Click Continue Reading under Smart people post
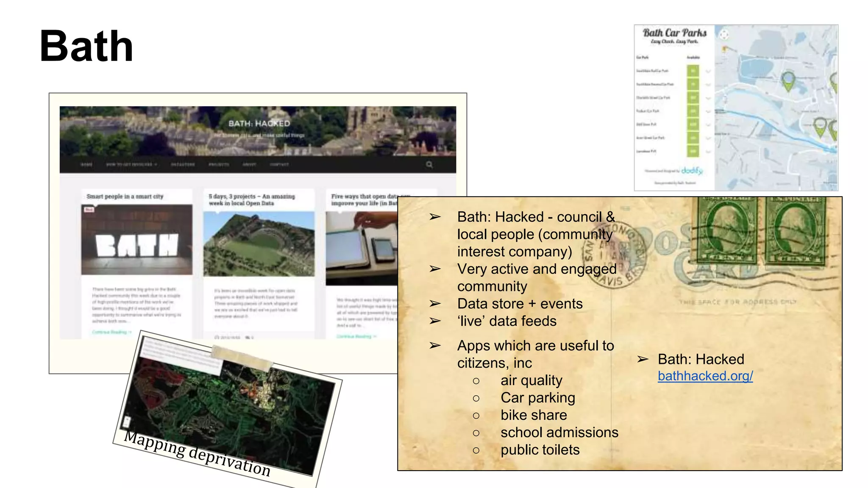Viewport: 868px width, 488px height. tap(112, 332)
